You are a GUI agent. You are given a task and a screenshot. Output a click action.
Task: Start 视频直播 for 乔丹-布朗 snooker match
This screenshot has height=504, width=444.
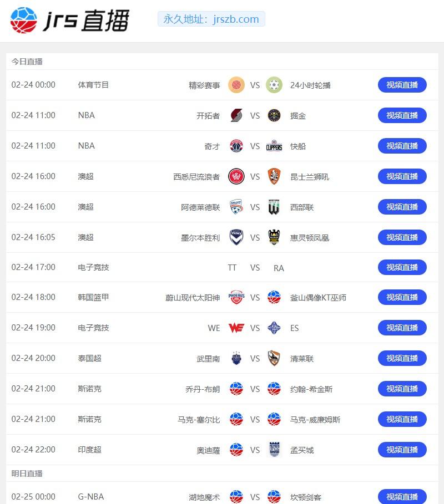tap(402, 389)
